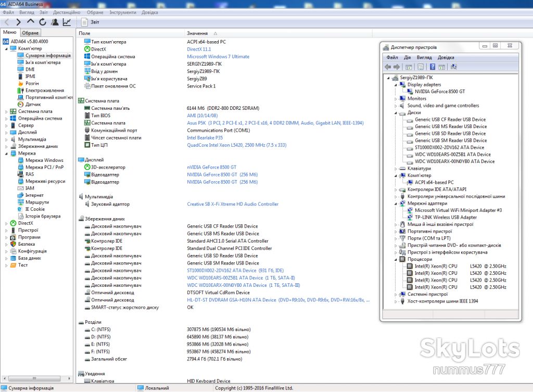The image size is (533, 392).
Task: Collapse the Мережа tree node
Action: 6,154
